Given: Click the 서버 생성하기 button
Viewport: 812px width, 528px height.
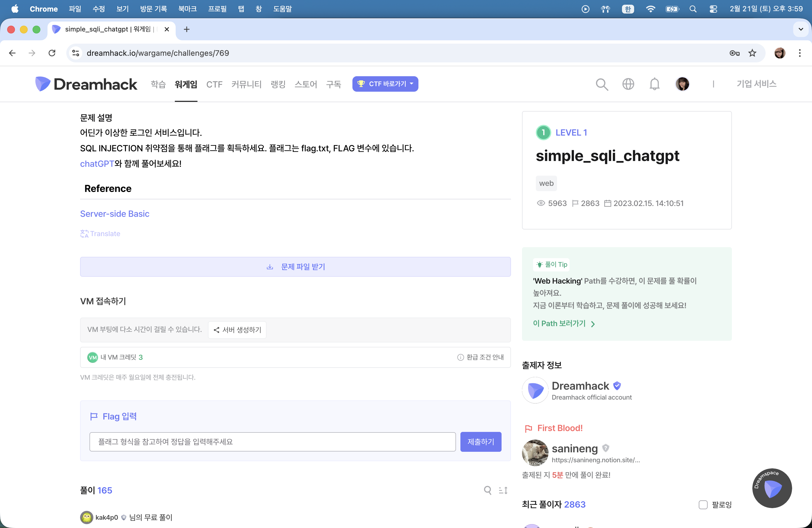Looking at the screenshot, I should pyautogui.click(x=237, y=330).
